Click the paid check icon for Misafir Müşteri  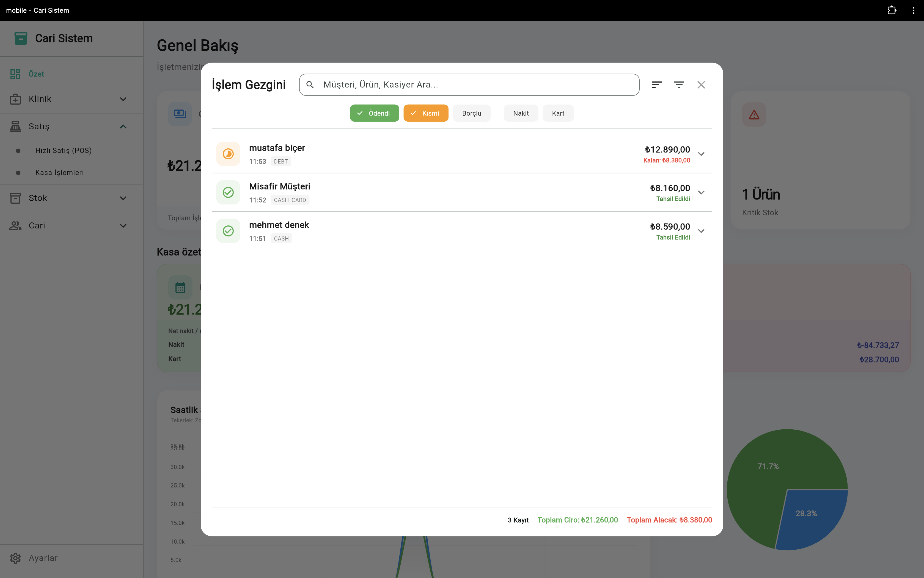click(228, 193)
